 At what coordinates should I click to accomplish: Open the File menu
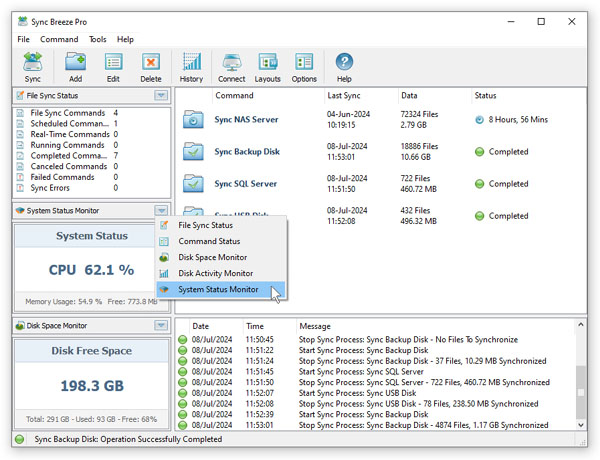tap(23, 39)
